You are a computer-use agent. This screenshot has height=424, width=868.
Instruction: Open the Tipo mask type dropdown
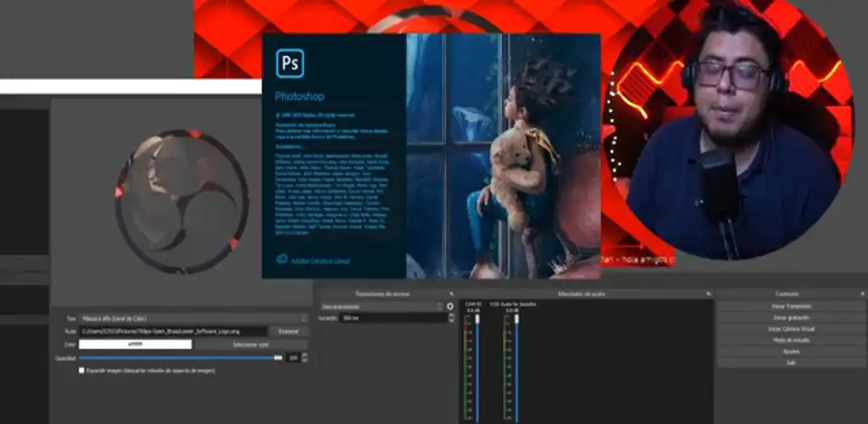193,318
